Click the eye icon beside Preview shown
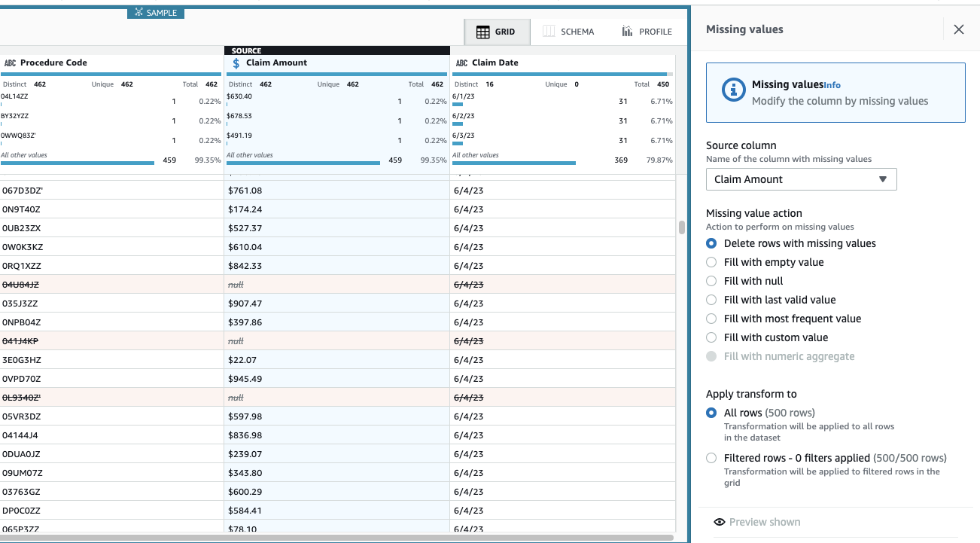 click(719, 521)
